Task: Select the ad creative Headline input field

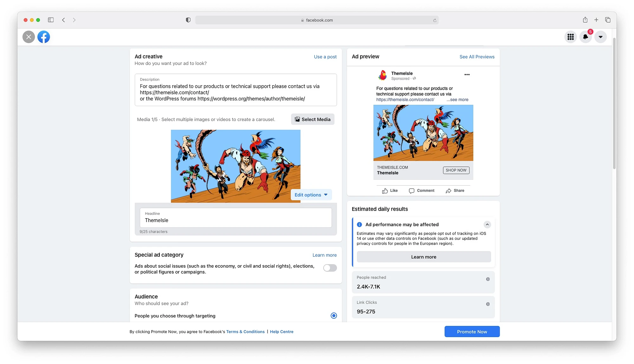Action: (235, 220)
